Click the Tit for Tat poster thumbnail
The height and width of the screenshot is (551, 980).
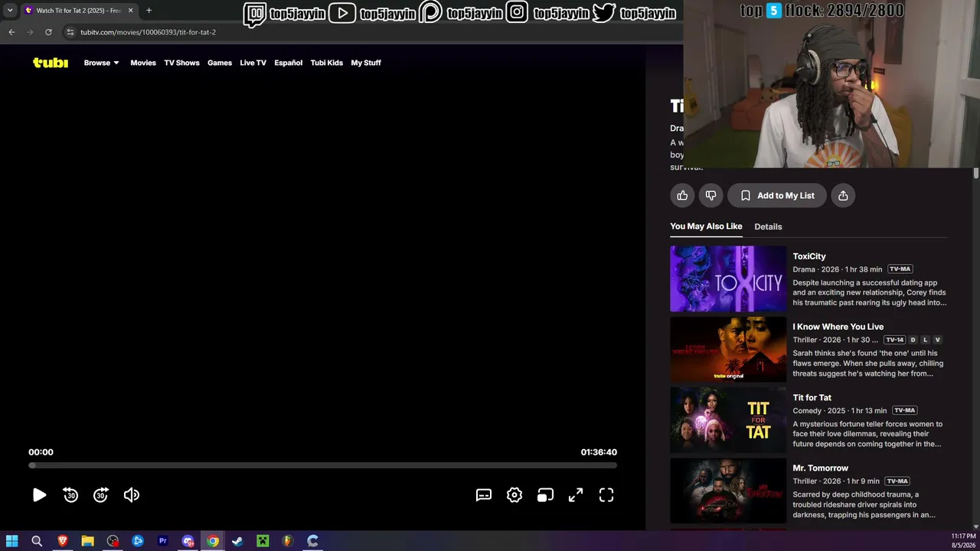click(x=728, y=420)
